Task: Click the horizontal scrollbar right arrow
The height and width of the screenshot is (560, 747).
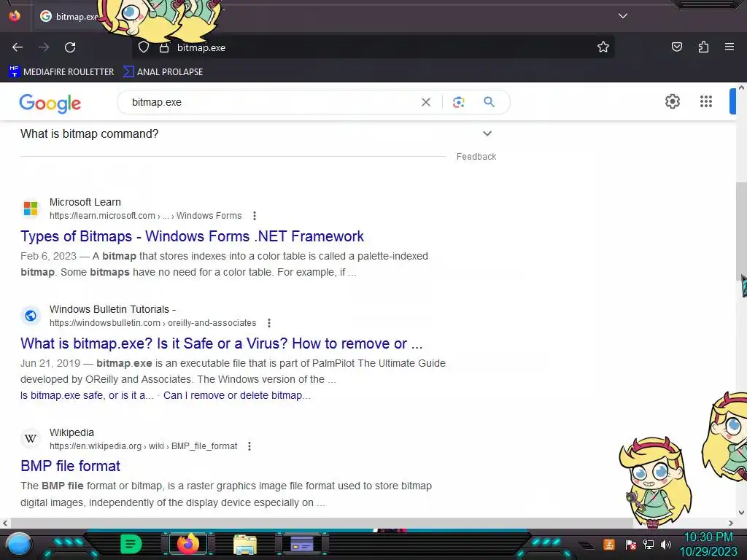Action: tap(731, 523)
